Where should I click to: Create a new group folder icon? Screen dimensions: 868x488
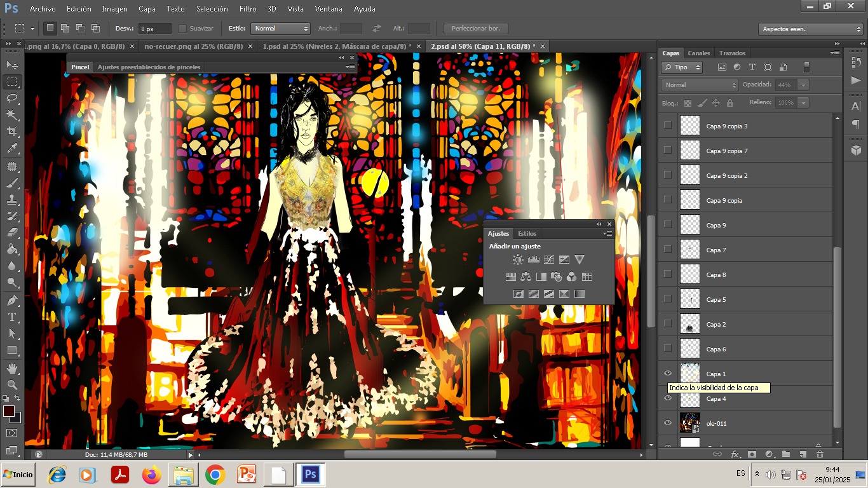(x=786, y=454)
